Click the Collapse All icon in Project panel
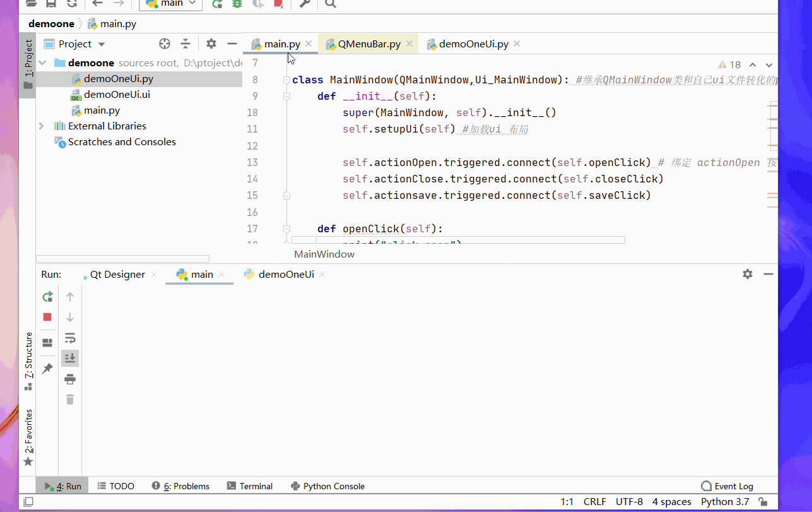The width and height of the screenshot is (812, 512). pyautogui.click(x=185, y=44)
